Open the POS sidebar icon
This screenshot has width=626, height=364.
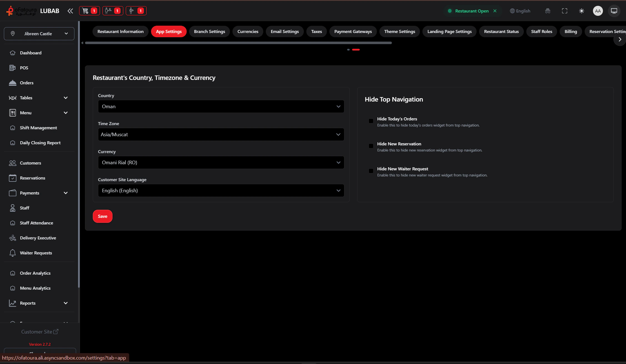tap(12, 68)
